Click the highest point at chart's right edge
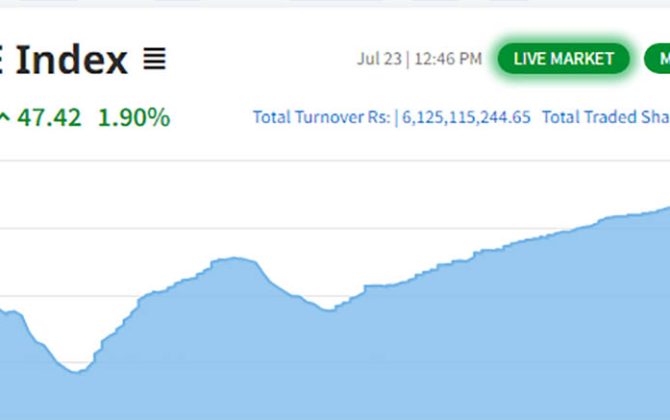The width and height of the screenshot is (670, 420). point(666,209)
